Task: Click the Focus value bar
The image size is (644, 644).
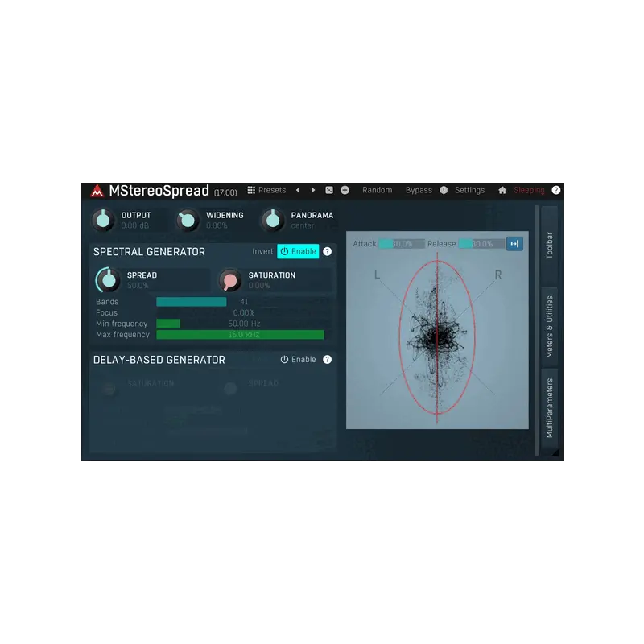Action: pos(242,313)
